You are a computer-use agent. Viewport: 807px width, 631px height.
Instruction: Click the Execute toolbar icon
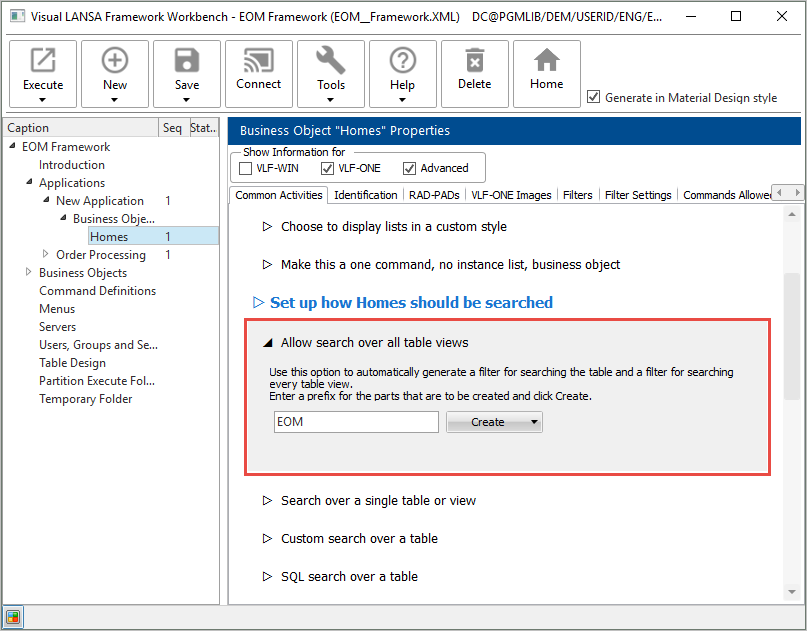coord(43,62)
